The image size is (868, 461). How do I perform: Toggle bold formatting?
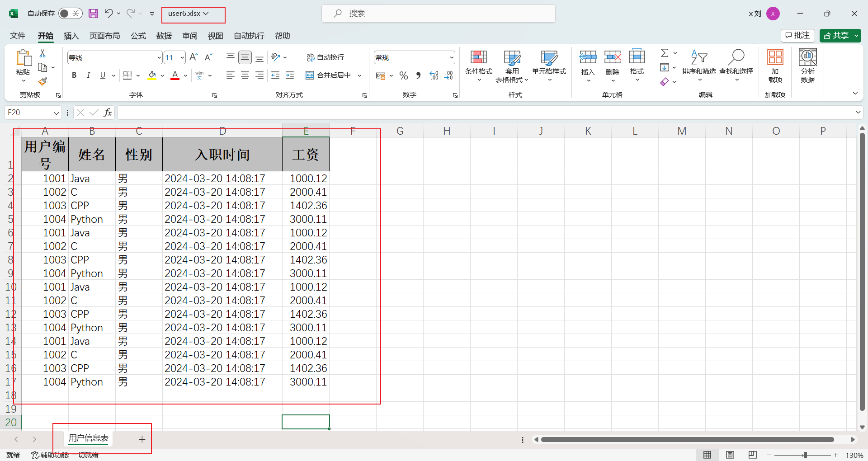(x=74, y=75)
